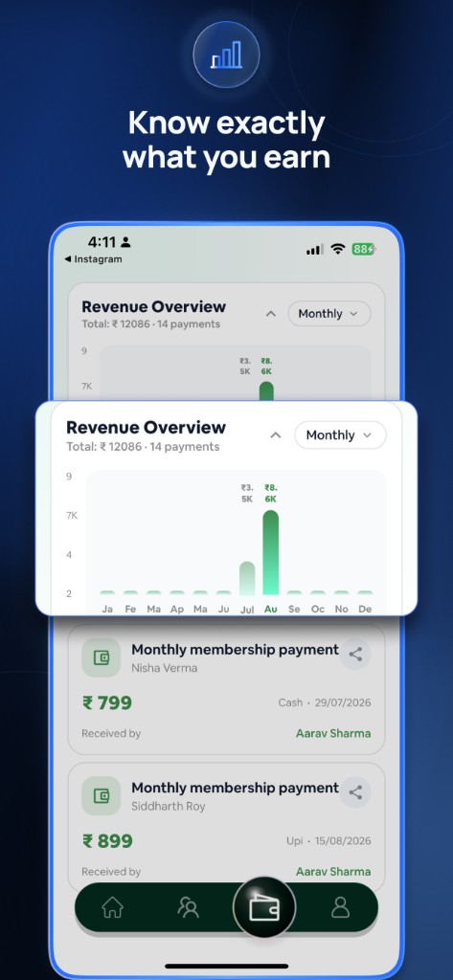
Task: Click the Fe month label on chart axis
Action: (130, 609)
